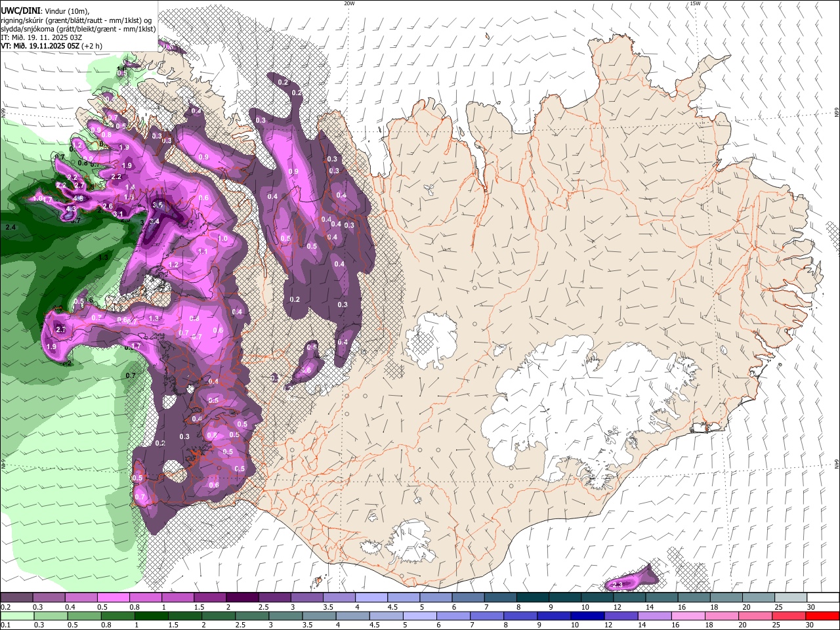Select the pale grey swatch between 25 and 30
The image size is (840, 630).
[791, 598]
